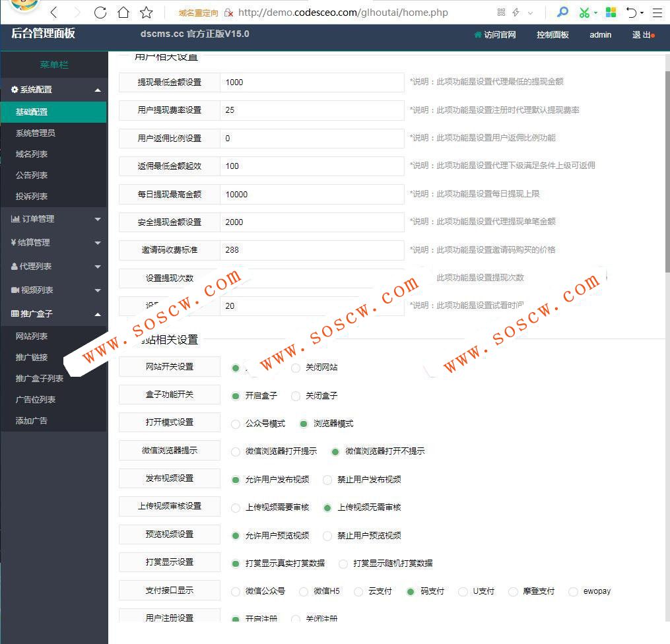Open the browser home page icon
670x644 pixels.
[123, 13]
